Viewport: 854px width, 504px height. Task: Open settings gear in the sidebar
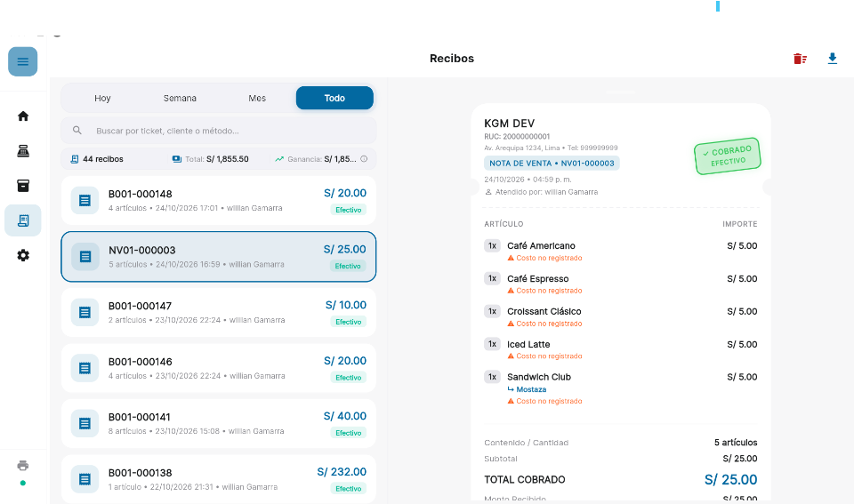pos(23,255)
